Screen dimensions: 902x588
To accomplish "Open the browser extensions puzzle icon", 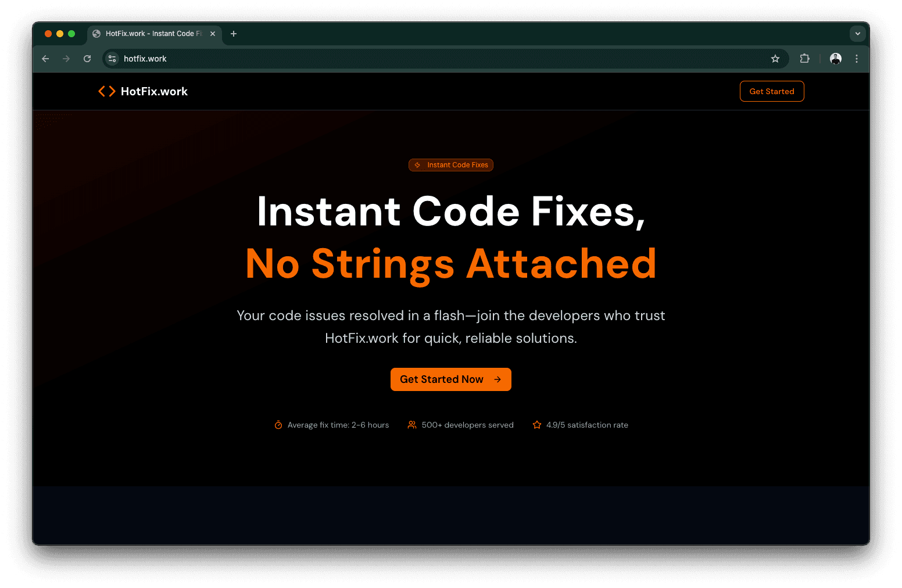I will pos(804,59).
